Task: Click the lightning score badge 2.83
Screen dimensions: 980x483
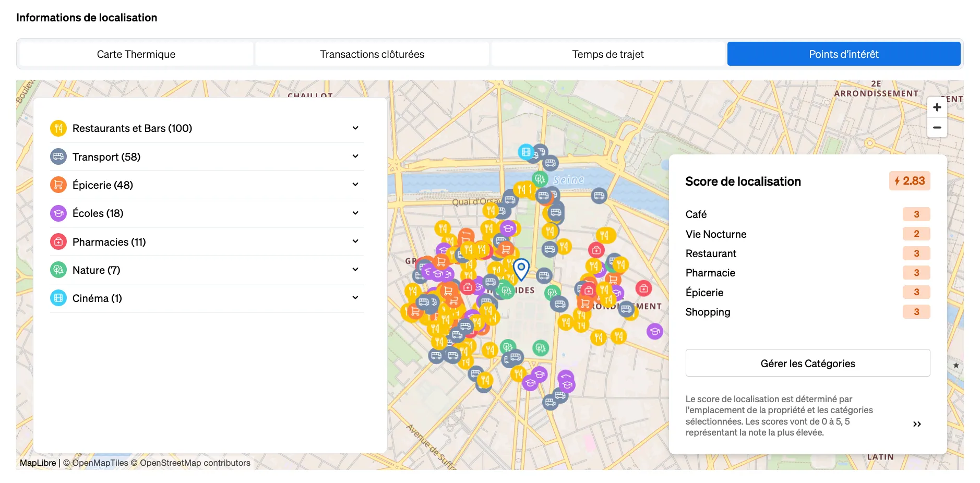Action: (910, 181)
